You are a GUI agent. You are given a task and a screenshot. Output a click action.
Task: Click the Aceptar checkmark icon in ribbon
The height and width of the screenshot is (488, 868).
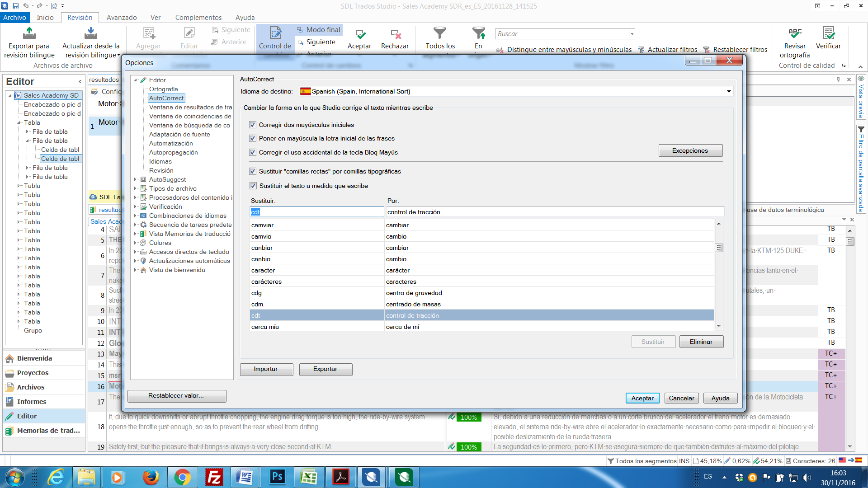click(x=360, y=34)
